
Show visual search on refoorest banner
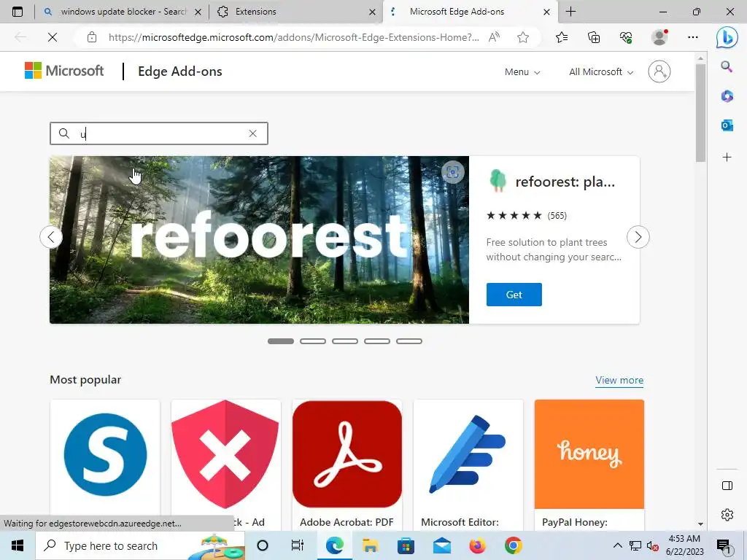click(452, 172)
